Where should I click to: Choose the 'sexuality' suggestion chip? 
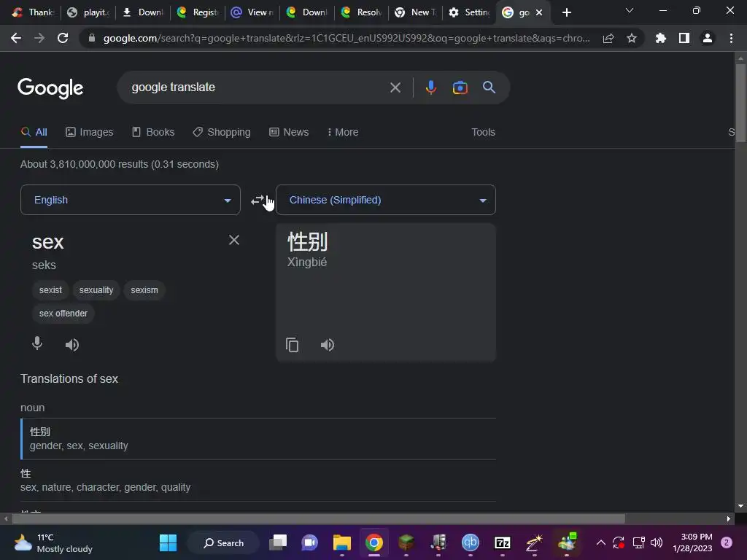coord(96,290)
